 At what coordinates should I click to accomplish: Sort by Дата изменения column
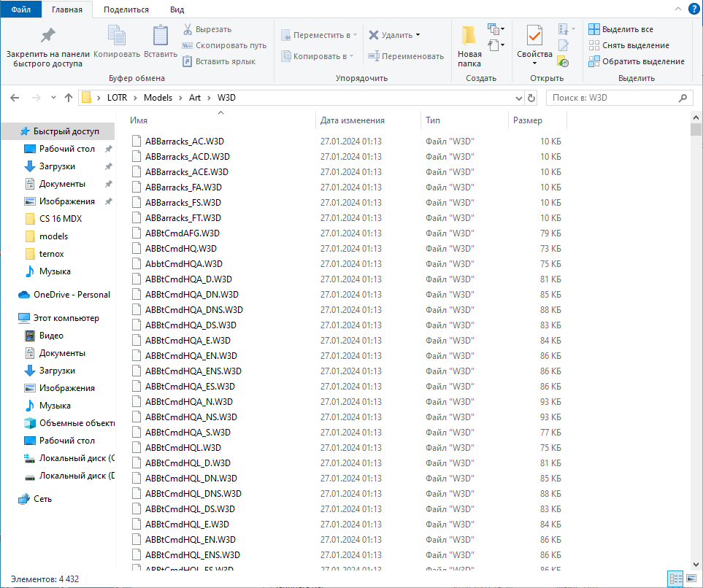click(353, 120)
